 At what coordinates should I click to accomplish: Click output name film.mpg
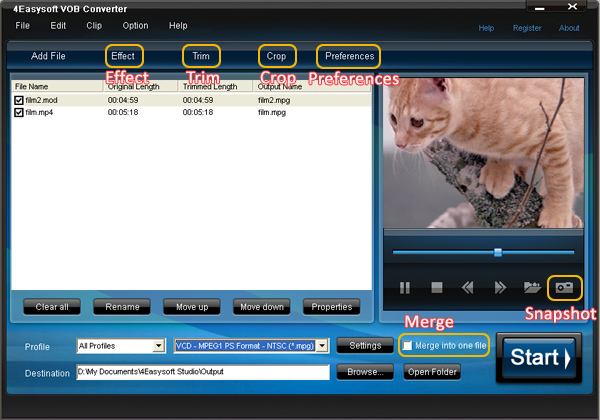272,112
